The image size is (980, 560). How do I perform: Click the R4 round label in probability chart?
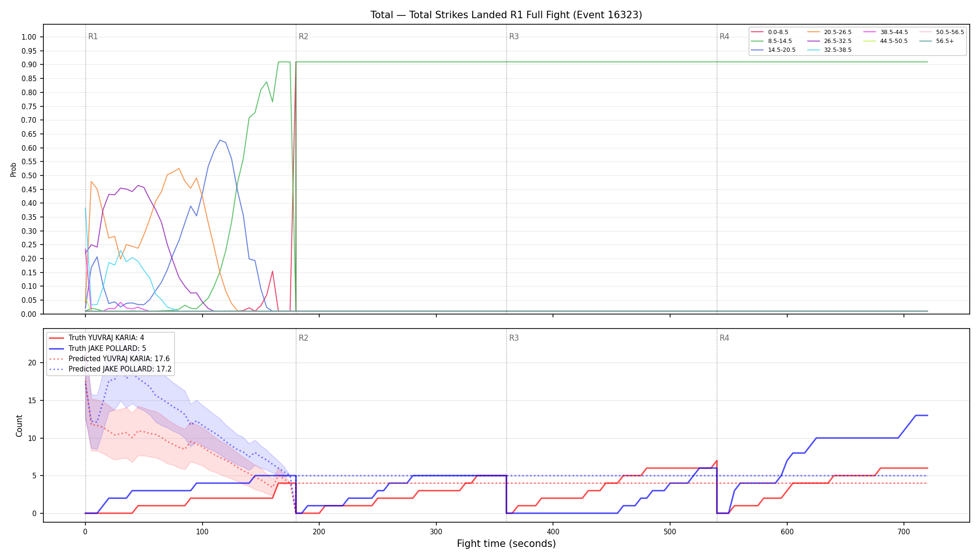724,36
